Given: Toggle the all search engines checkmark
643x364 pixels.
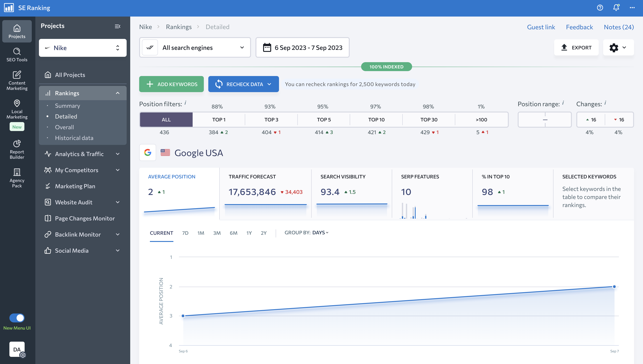Looking at the screenshot, I should [150, 47].
